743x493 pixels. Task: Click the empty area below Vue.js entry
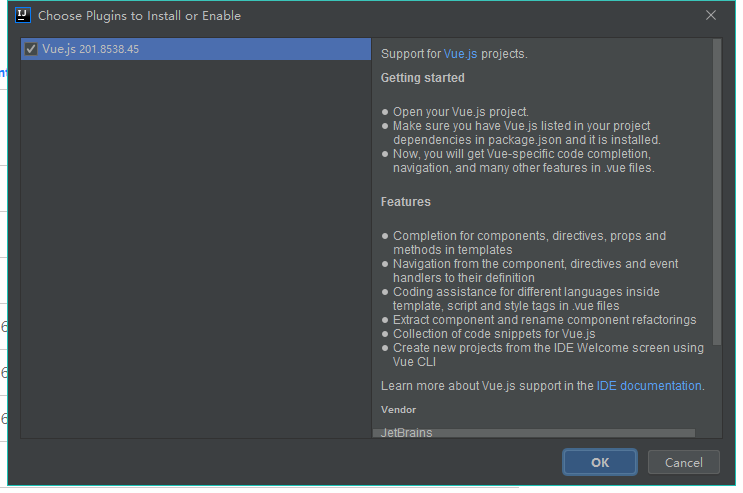pos(196,249)
